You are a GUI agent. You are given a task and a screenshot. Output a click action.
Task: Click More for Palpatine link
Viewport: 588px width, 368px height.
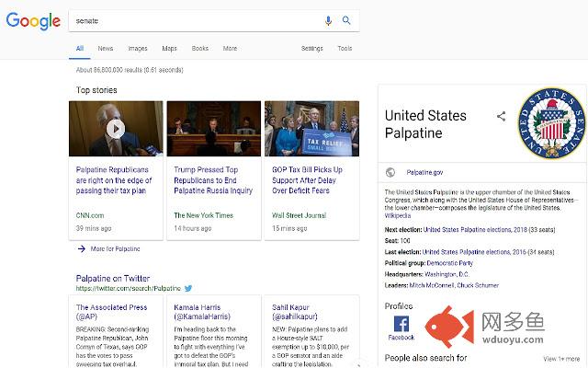[115, 248]
